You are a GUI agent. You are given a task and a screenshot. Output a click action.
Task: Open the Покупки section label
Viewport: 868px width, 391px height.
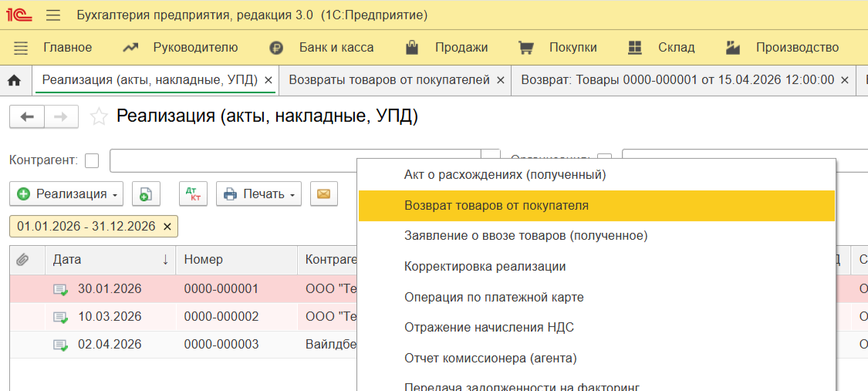(x=573, y=48)
